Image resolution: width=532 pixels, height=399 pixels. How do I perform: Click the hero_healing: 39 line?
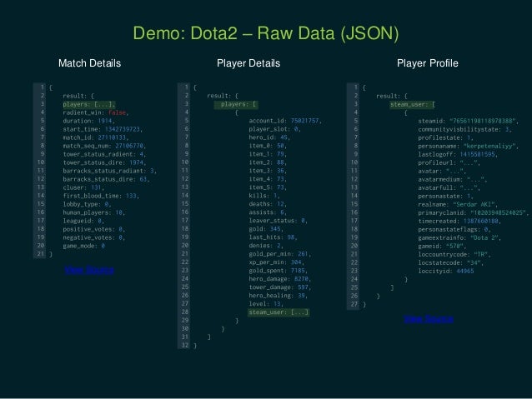point(279,295)
